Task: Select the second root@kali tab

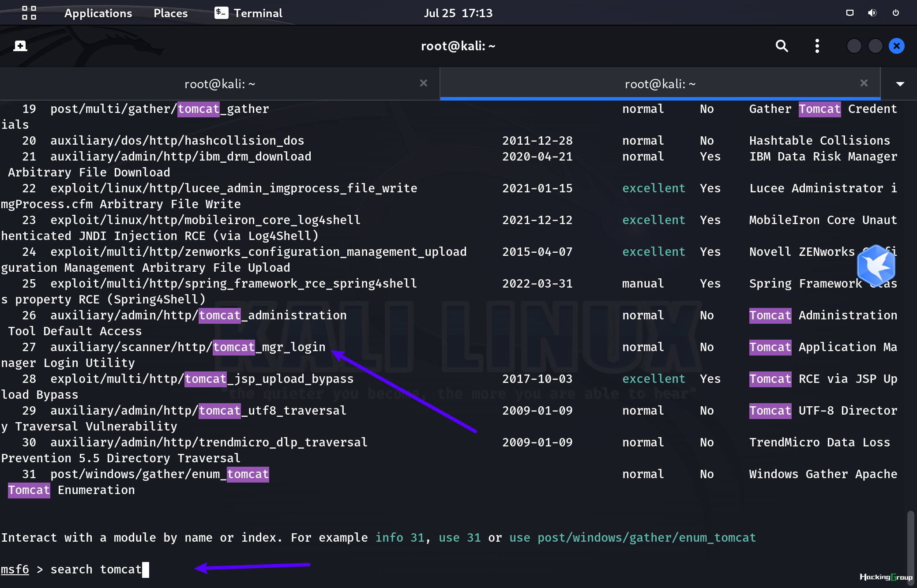Action: click(x=660, y=84)
